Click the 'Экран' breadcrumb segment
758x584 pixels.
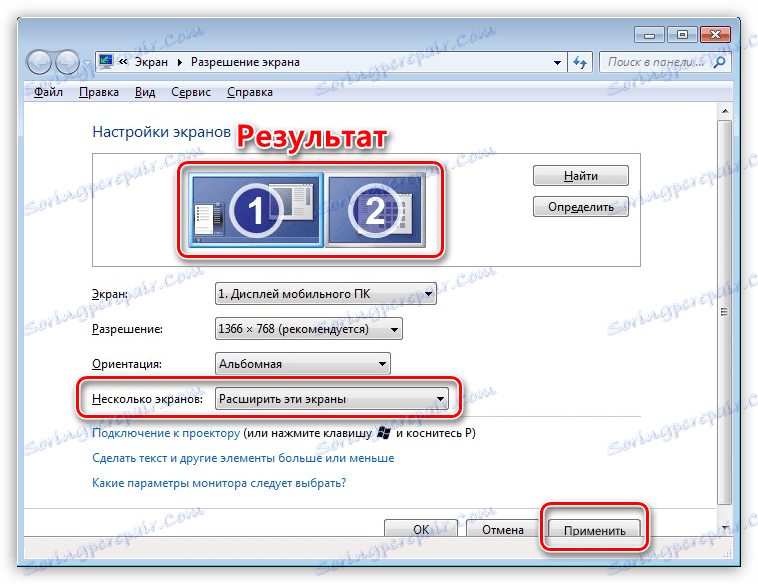click(151, 62)
